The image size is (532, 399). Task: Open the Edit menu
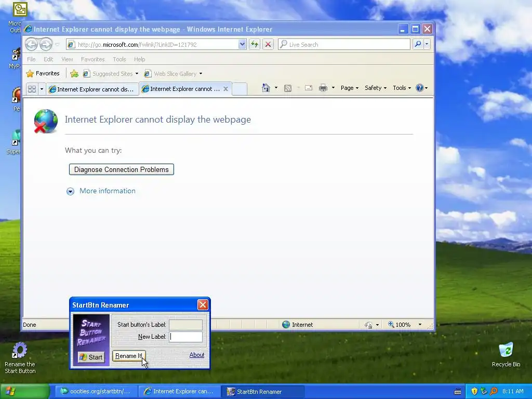(x=48, y=59)
